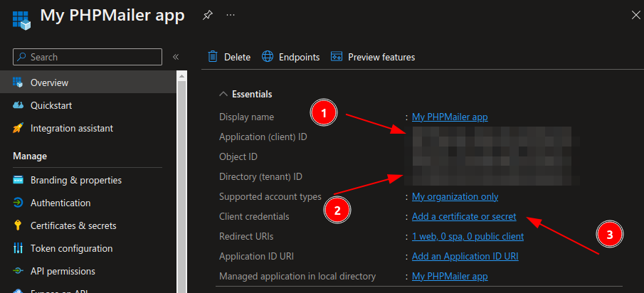Click the Application (client) ID label
This screenshot has width=644, height=293.
point(263,137)
